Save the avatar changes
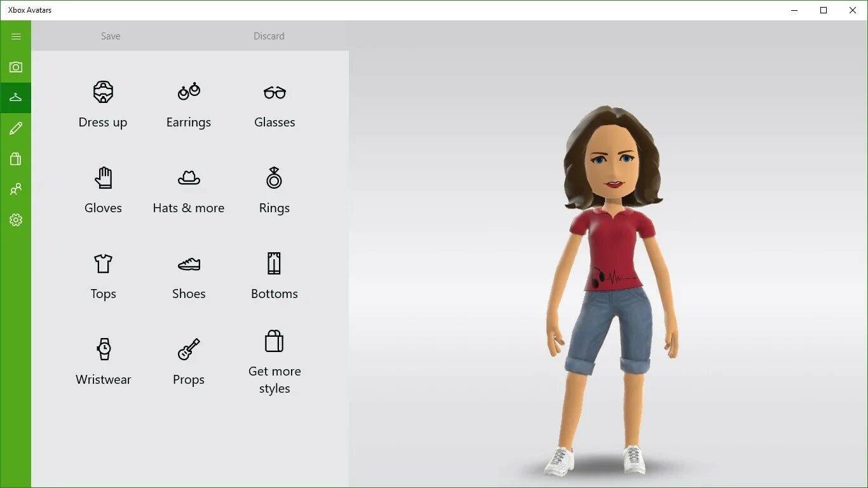The height and width of the screenshot is (488, 868). coord(110,36)
